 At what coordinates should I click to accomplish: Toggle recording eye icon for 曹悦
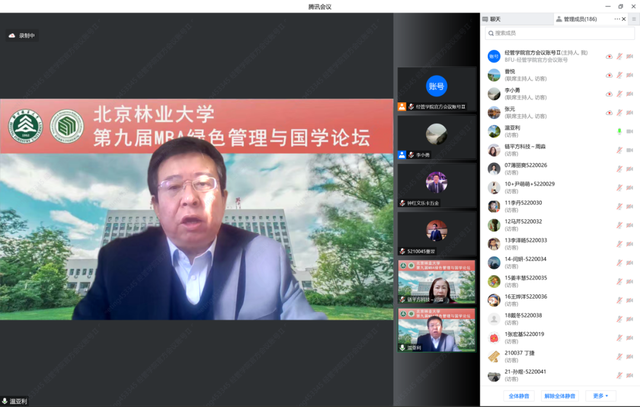pos(609,76)
